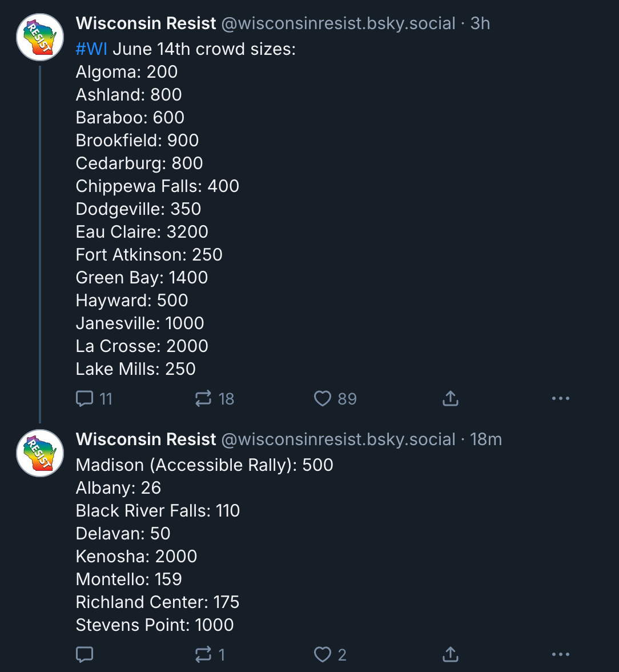Repost the second post with 1 repost
The image size is (619, 672).
point(203,654)
